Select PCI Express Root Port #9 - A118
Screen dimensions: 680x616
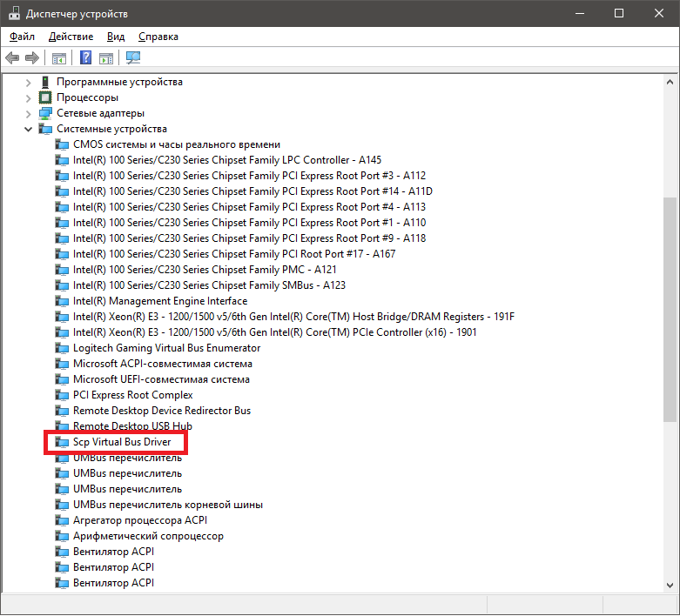pos(249,238)
